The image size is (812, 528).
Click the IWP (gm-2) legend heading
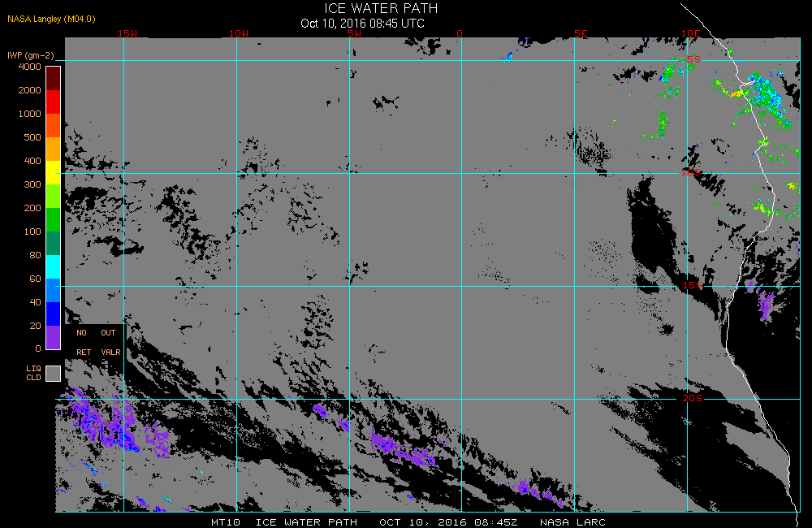point(31,55)
